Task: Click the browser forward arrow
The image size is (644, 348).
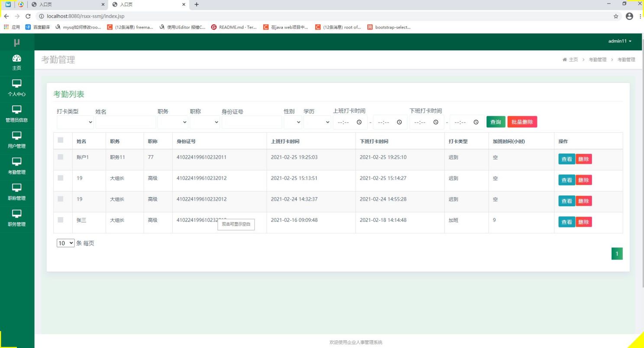Action: (x=17, y=16)
